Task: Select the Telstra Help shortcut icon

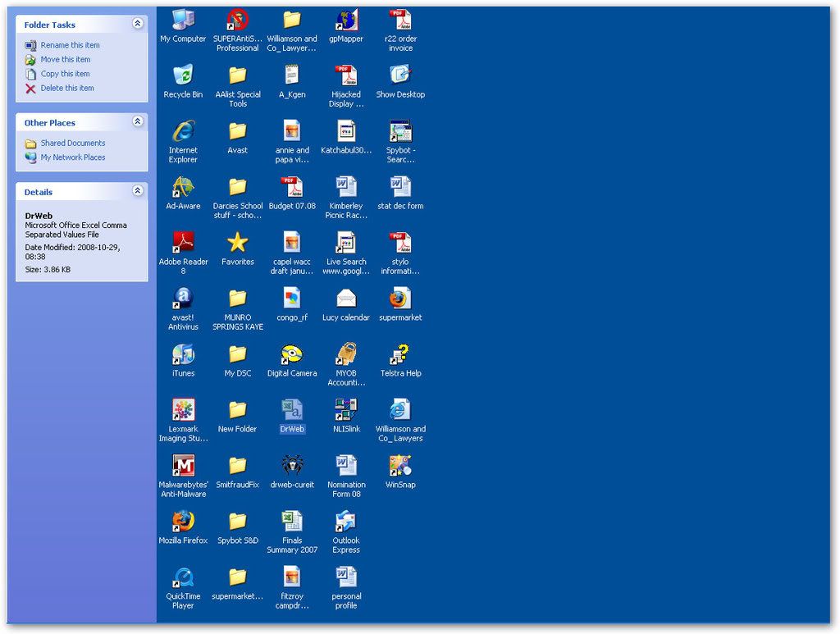Action: coord(400,354)
